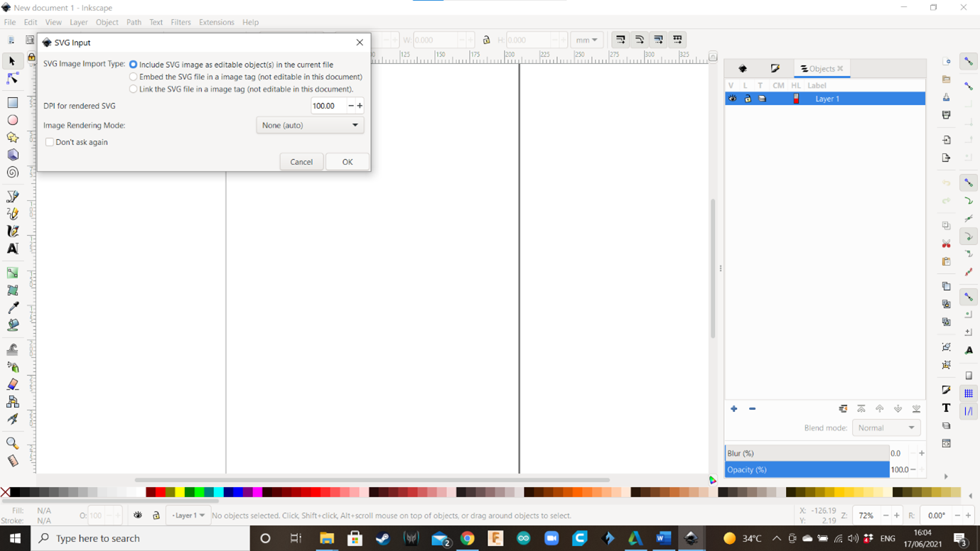Select the Node edit tool
Image resolution: width=980 pixels, height=551 pixels.
12,78
